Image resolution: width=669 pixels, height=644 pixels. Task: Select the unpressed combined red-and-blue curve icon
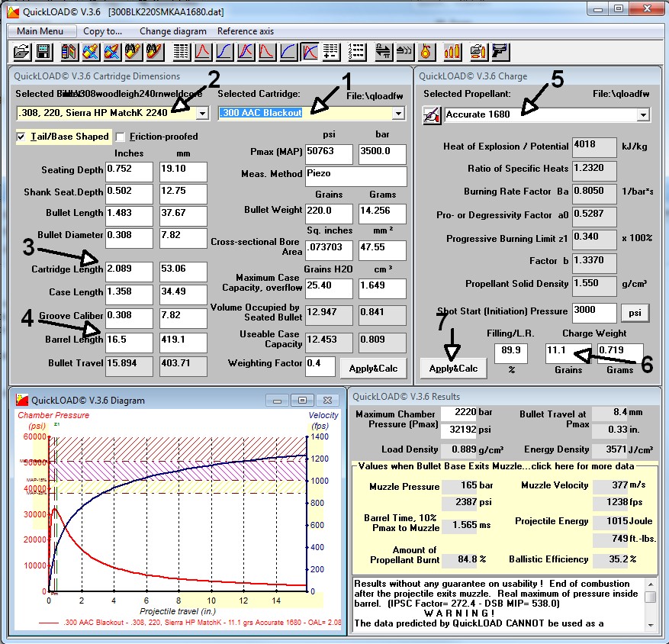pyautogui.click(x=246, y=52)
